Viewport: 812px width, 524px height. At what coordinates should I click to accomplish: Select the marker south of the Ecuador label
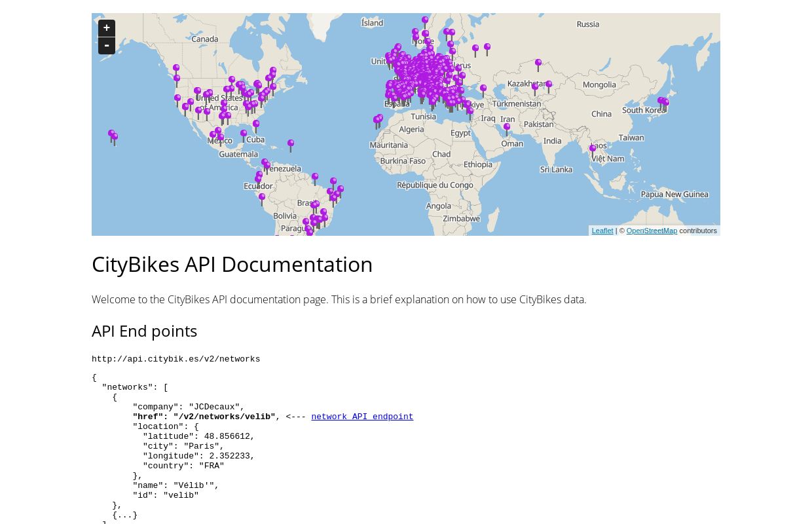(262, 199)
